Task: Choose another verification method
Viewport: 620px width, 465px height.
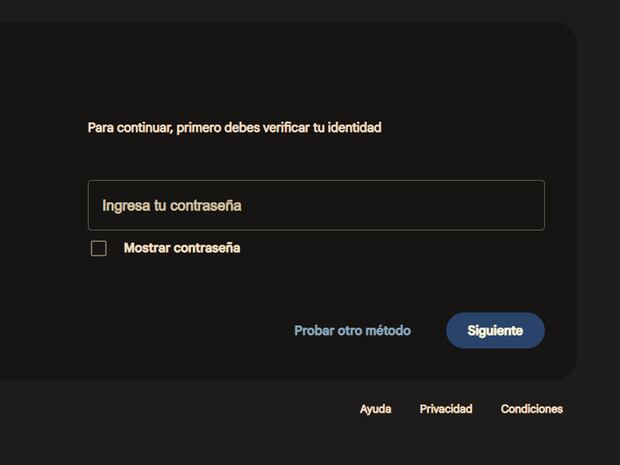Action: click(352, 330)
